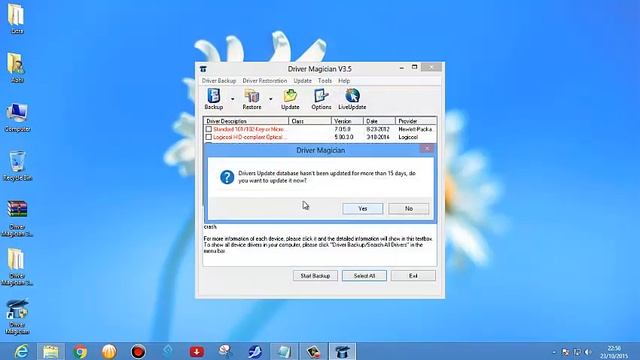Decline the update with No
The height and width of the screenshot is (360, 640).
pyautogui.click(x=409, y=209)
